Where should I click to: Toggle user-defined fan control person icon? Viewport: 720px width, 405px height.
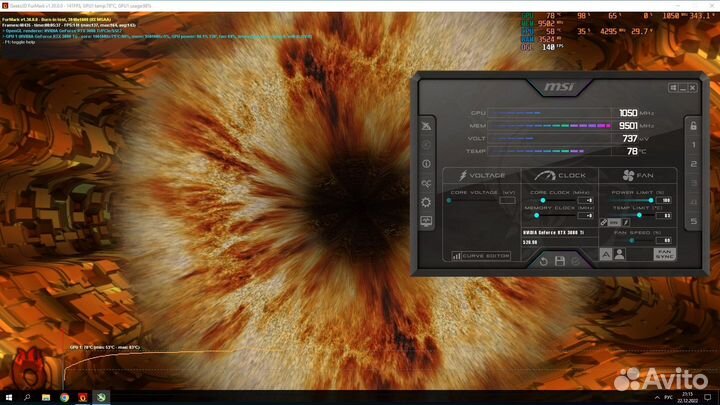(x=619, y=254)
